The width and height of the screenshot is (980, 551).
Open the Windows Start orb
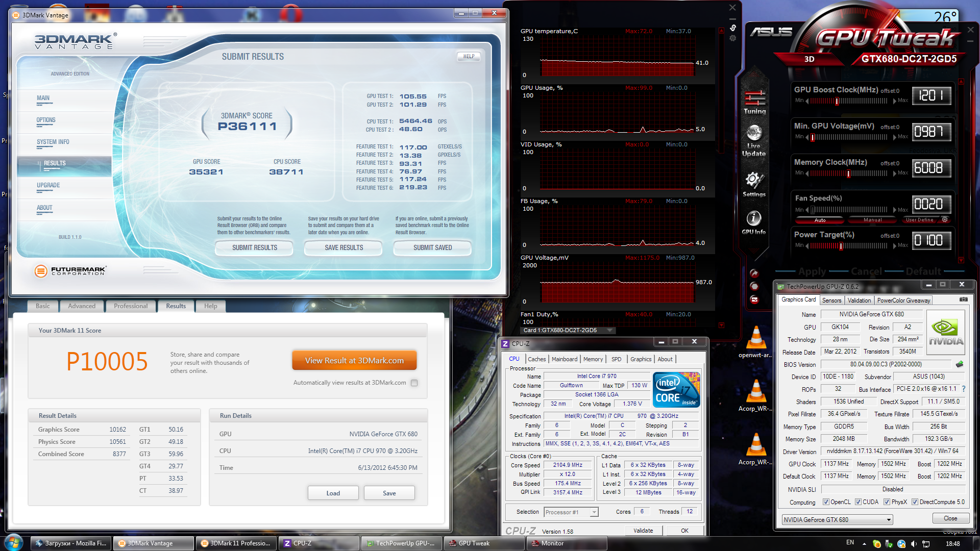14,542
